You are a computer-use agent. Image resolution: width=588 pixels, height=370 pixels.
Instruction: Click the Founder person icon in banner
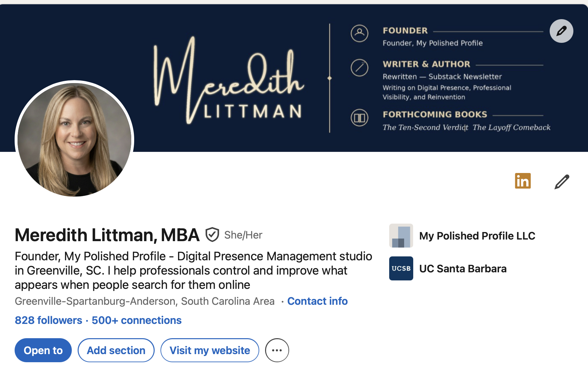360,33
